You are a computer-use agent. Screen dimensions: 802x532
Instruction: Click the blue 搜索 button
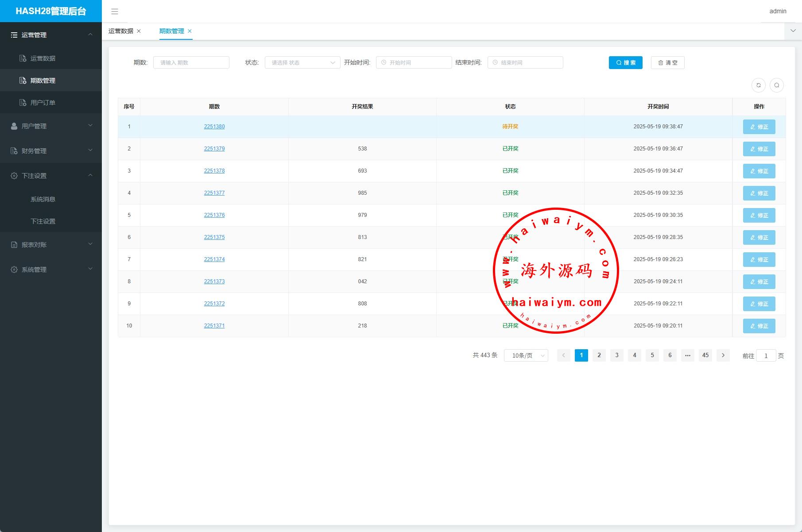pos(625,63)
